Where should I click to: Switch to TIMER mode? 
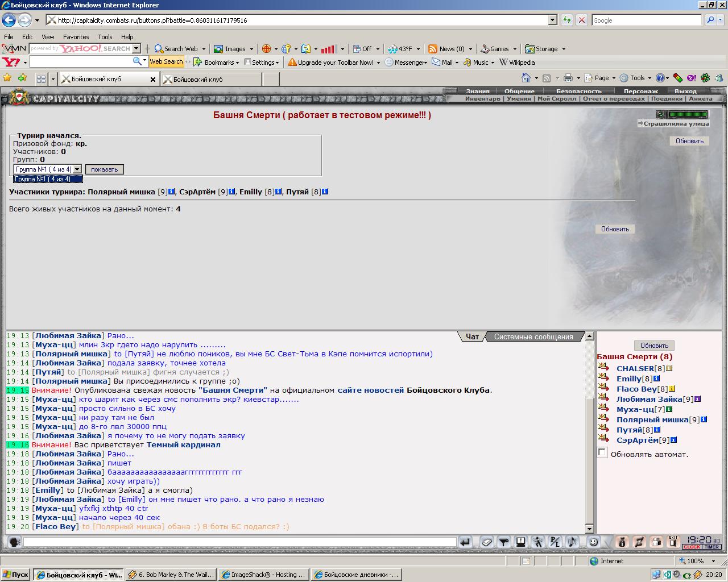[x=712, y=547]
